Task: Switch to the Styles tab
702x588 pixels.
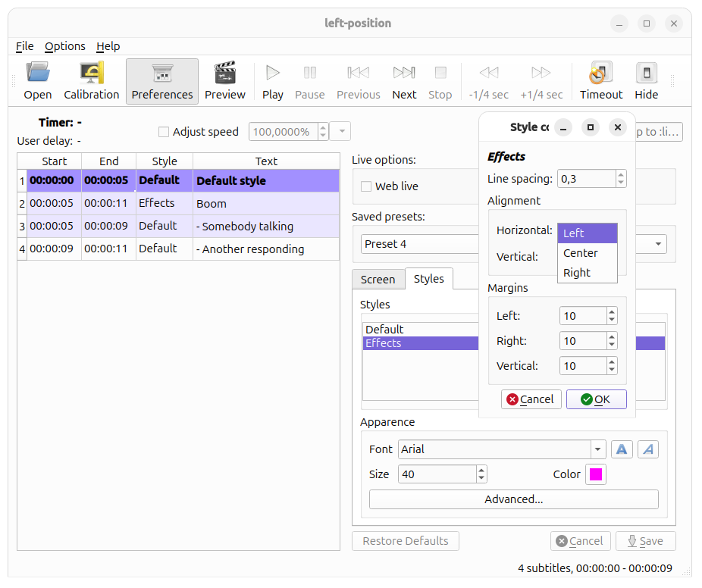Action: click(x=429, y=278)
